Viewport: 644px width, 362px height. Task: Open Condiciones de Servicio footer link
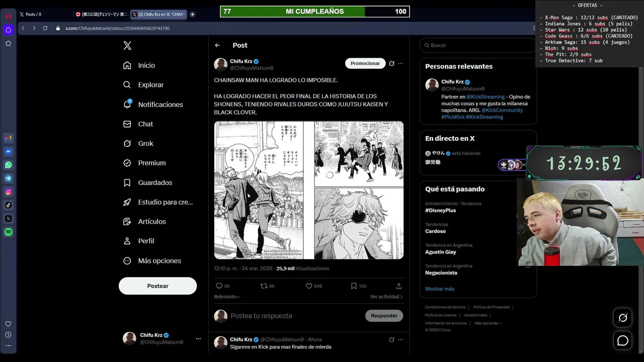tap(445, 307)
